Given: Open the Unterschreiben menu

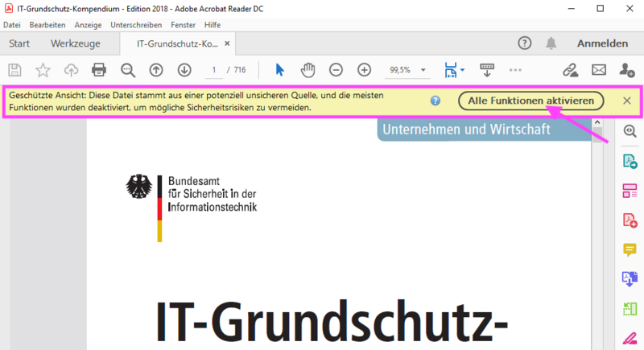Looking at the screenshot, I should [x=136, y=25].
